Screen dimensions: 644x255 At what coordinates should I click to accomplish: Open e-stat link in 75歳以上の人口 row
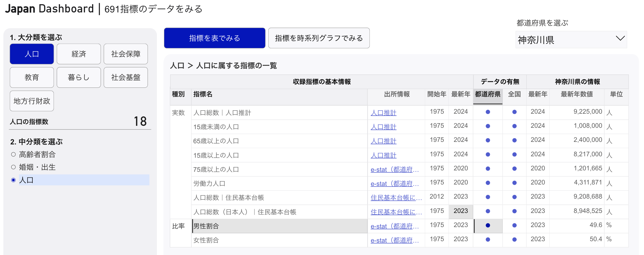click(395, 170)
